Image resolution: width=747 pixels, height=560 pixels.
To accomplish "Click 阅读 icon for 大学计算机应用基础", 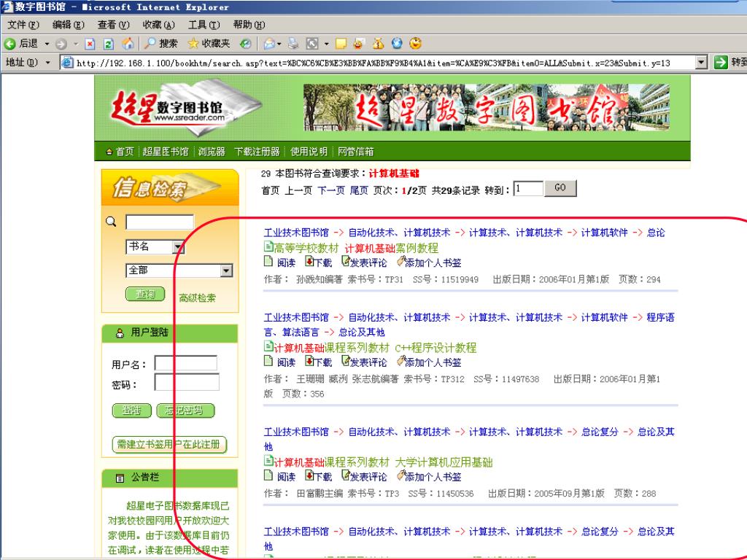I will coord(268,475).
